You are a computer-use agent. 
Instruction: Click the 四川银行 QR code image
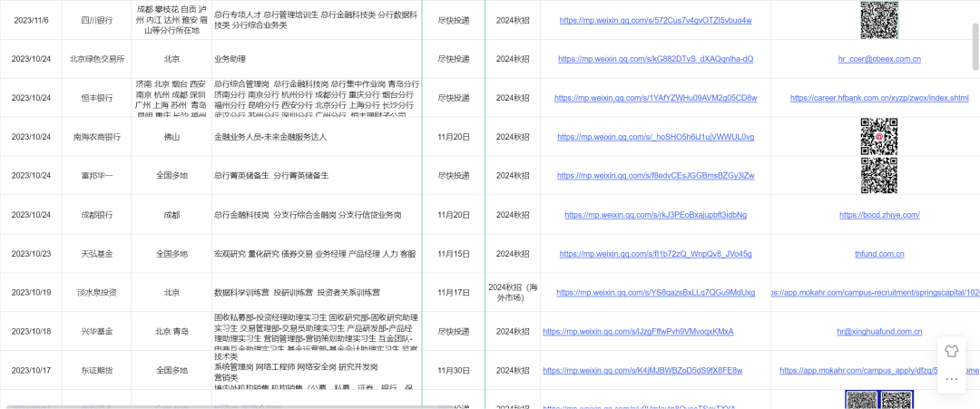(879, 20)
